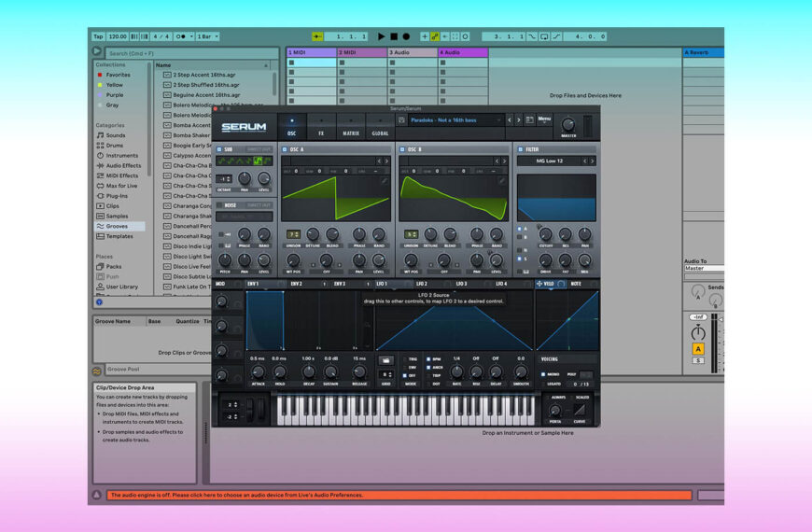
Task: Open the Clips category
Action: tap(112, 206)
